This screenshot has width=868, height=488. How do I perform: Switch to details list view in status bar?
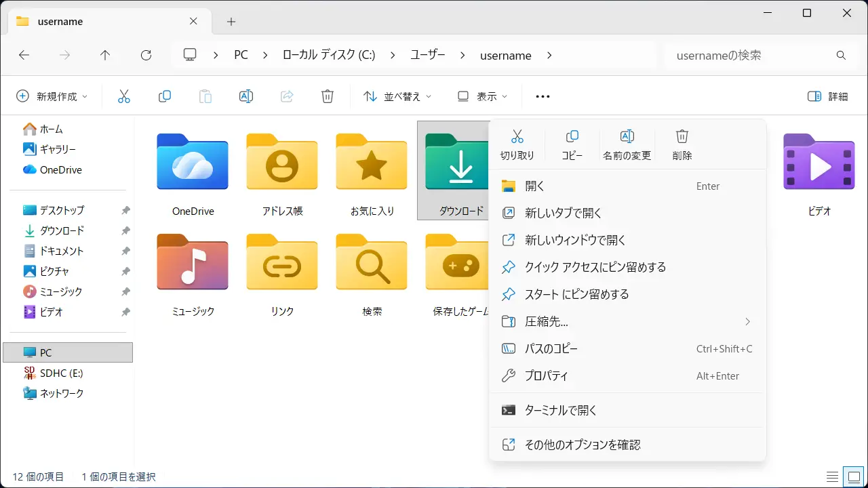[832, 476]
